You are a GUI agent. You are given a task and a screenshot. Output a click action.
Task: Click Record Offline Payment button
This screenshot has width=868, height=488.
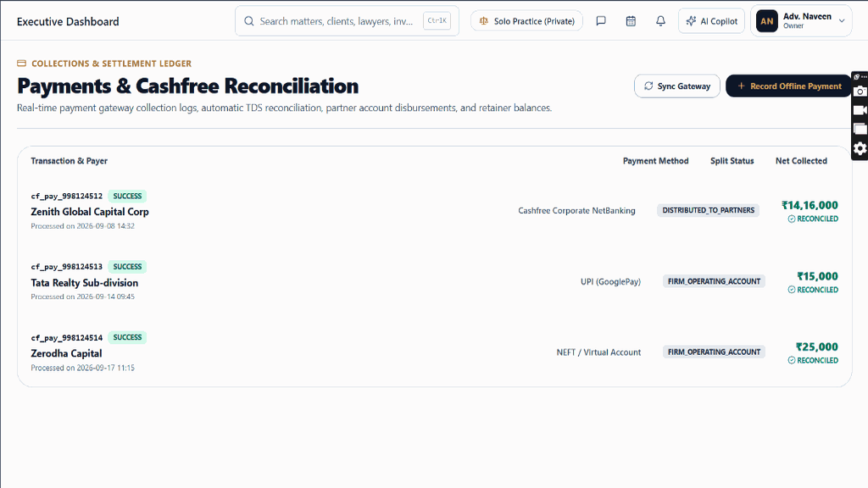(x=788, y=86)
